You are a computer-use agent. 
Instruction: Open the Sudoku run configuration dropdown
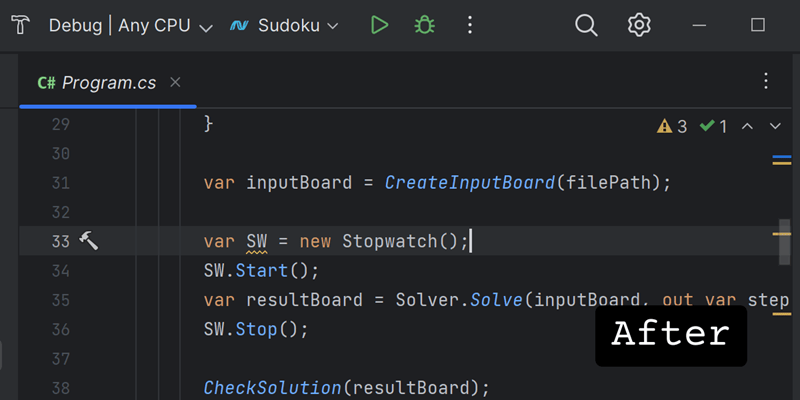(x=284, y=26)
